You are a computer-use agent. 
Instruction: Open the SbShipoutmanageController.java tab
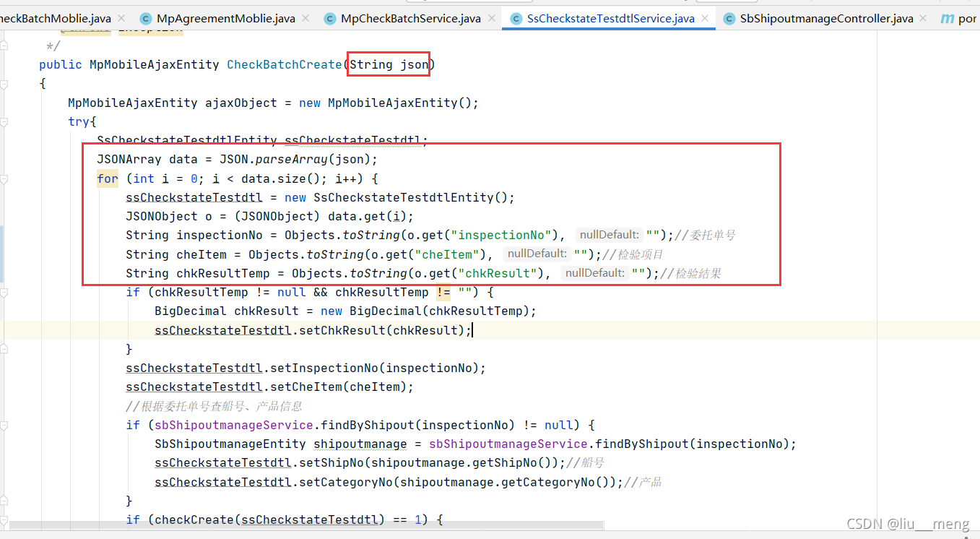point(826,18)
